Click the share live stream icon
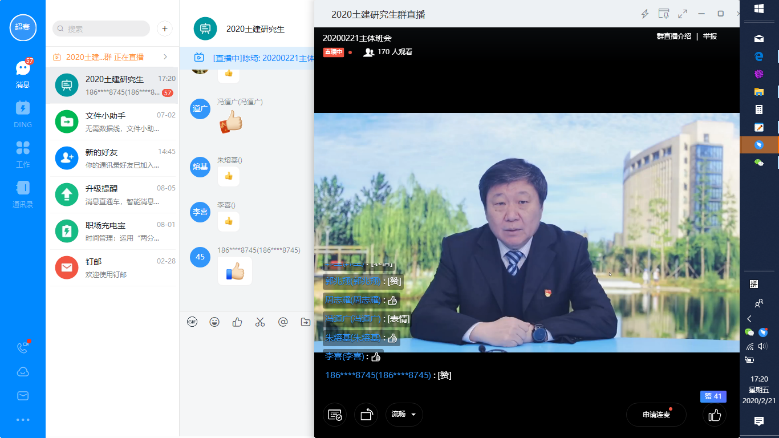 (x=366, y=415)
